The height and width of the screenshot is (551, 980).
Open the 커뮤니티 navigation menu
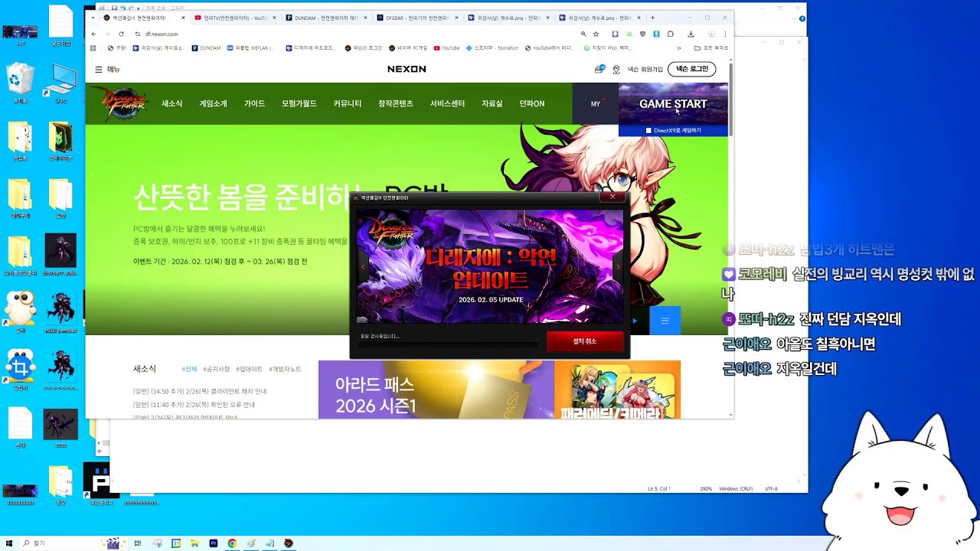(348, 104)
